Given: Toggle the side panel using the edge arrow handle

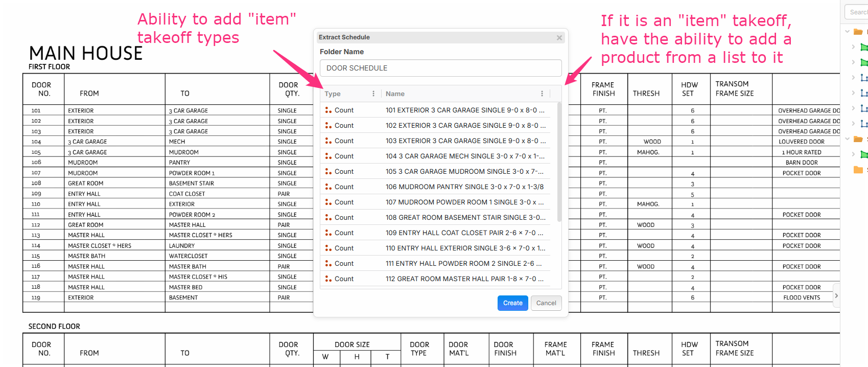Looking at the screenshot, I should (836, 295).
